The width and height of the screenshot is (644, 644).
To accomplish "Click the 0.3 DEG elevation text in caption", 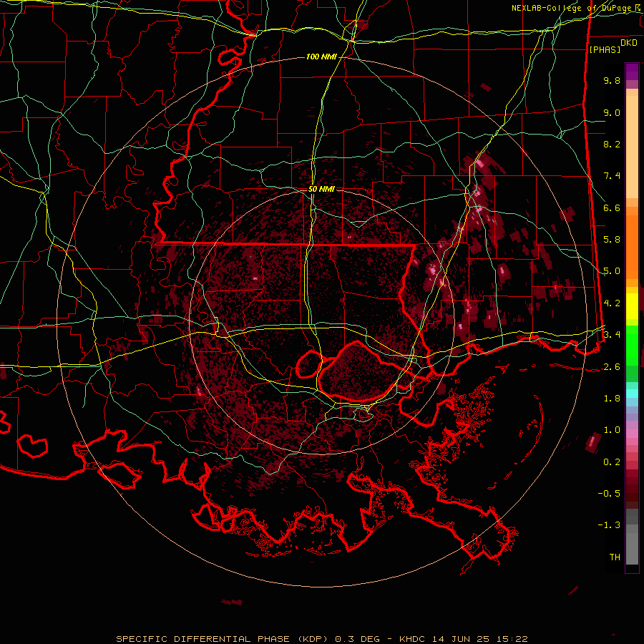I will pos(356,639).
